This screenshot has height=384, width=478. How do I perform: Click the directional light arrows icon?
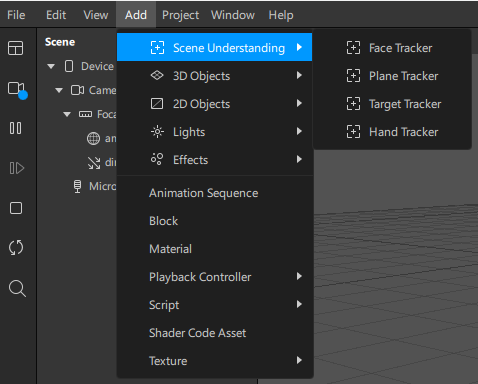point(94,163)
